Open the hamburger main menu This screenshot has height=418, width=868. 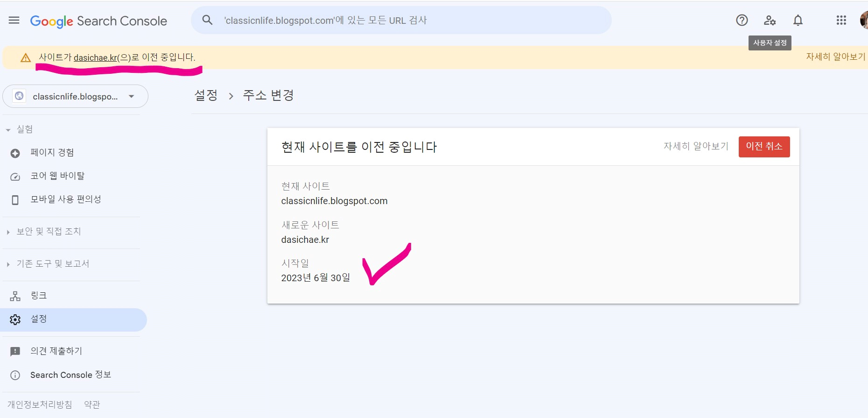point(14,20)
